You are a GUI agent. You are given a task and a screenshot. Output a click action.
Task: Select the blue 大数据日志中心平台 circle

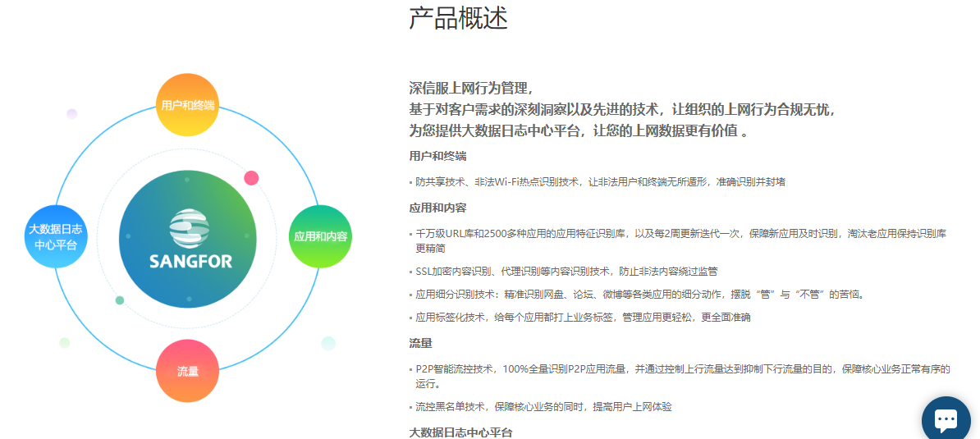tap(56, 236)
